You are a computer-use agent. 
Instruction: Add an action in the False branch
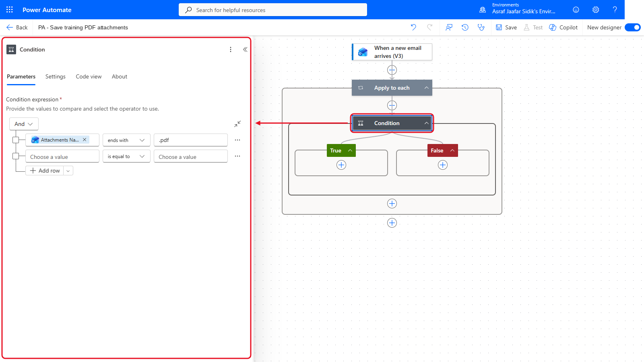click(443, 165)
